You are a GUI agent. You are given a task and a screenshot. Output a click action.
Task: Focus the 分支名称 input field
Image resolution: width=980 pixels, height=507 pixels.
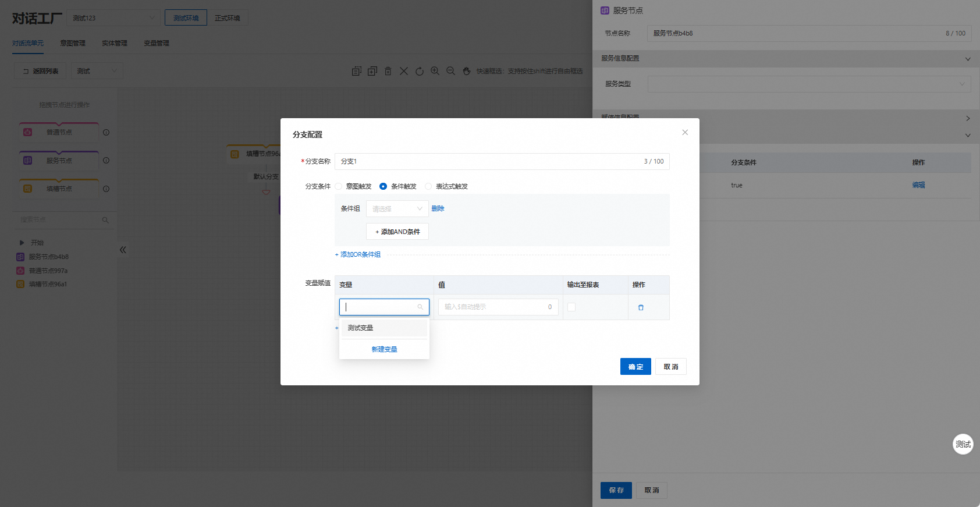[x=502, y=161]
